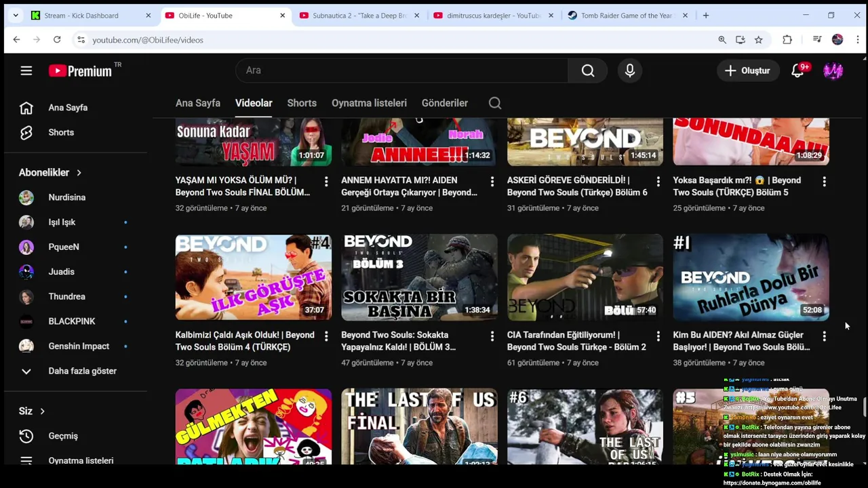Open account avatar menu
The width and height of the screenshot is (868, 488).
click(833, 70)
